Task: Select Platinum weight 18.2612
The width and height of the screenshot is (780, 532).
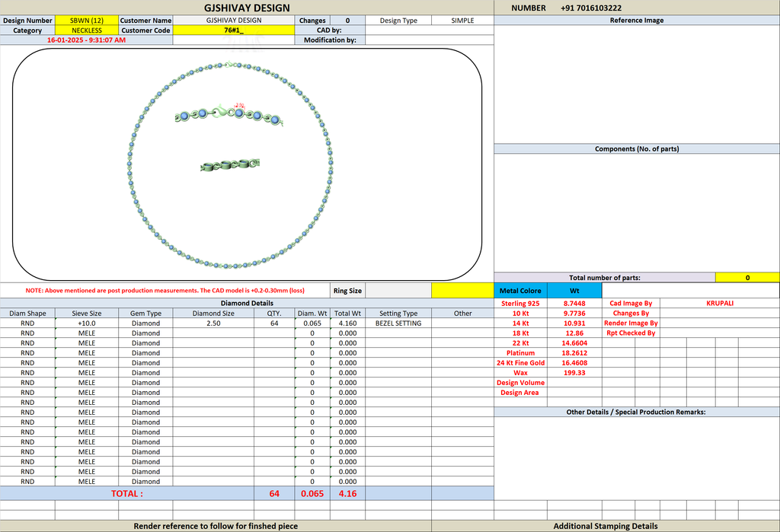Action: [574, 353]
